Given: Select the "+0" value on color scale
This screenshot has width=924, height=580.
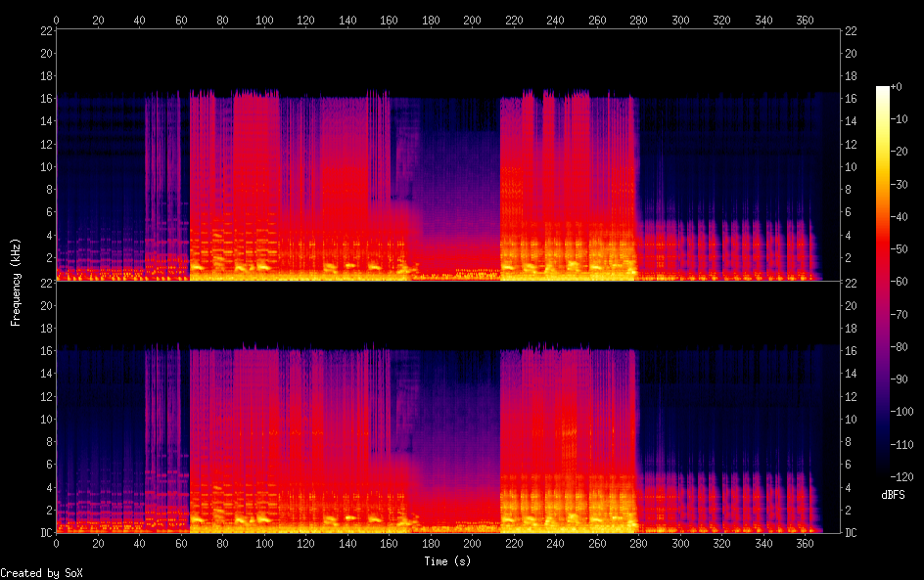Looking at the screenshot, I should click(897, 86).
